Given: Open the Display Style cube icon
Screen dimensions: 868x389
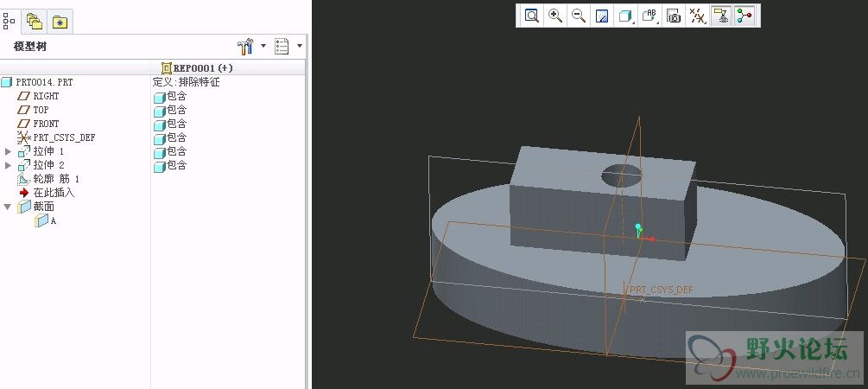Looking at the screenshot, I should click(x=625, y=16).
